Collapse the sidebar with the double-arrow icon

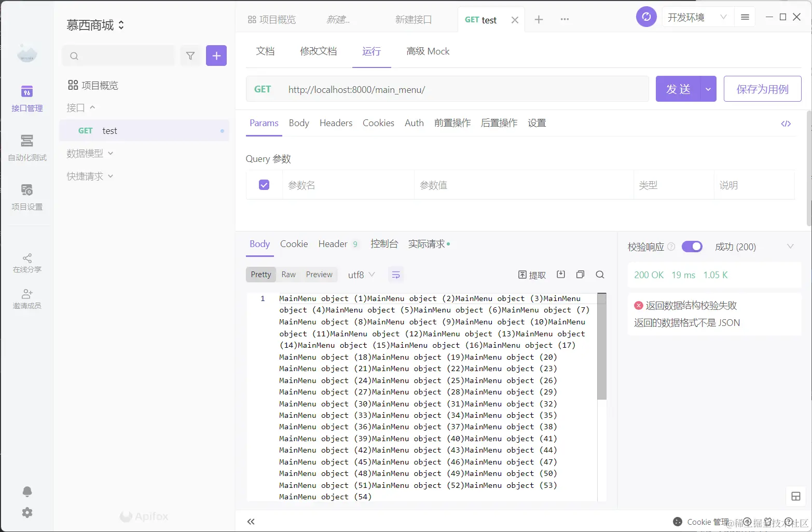(251, 522)
